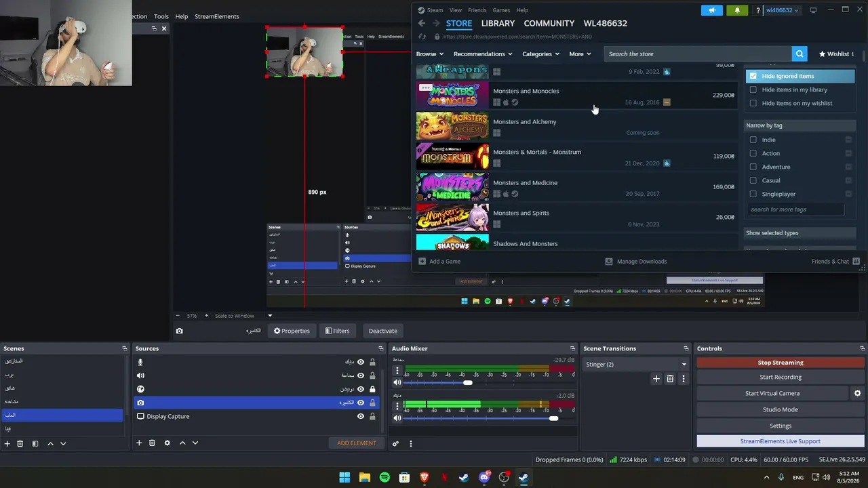Switch to the COMMUNITY tab in Steam
This screenshot has height=488, width=868.
coord(549,23)
